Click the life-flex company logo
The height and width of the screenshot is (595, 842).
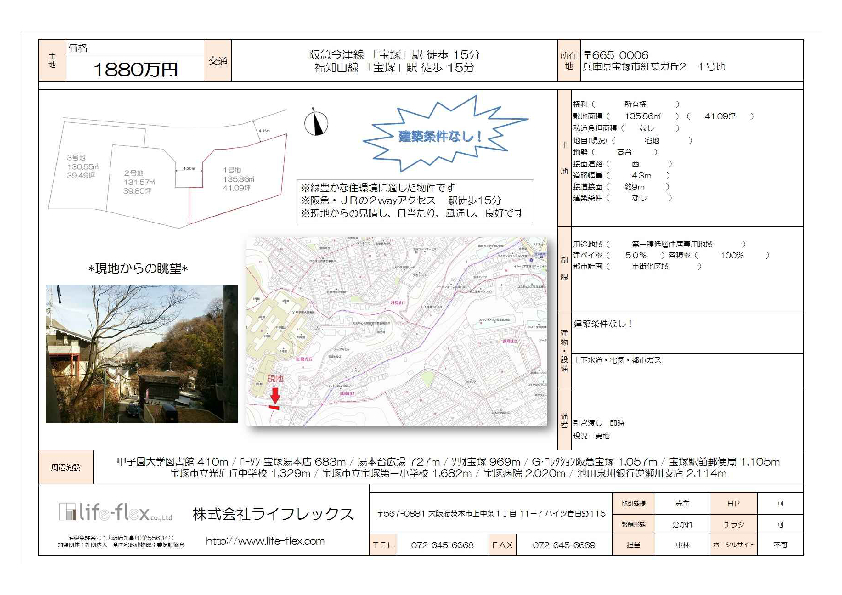pyautogui.click(x=115, y=514)
